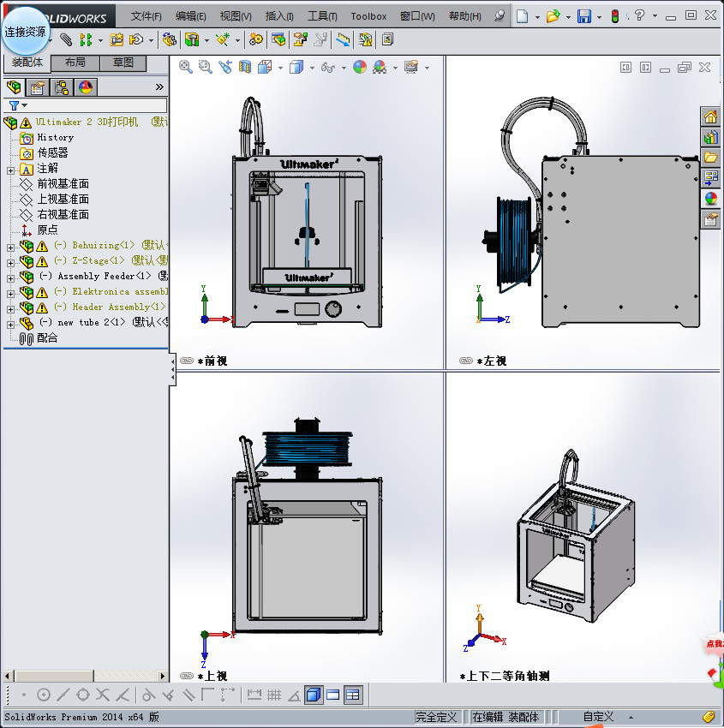
Task: Click the SolidWorks Resources home icon in the task pane
Action: tap(710, 117)
